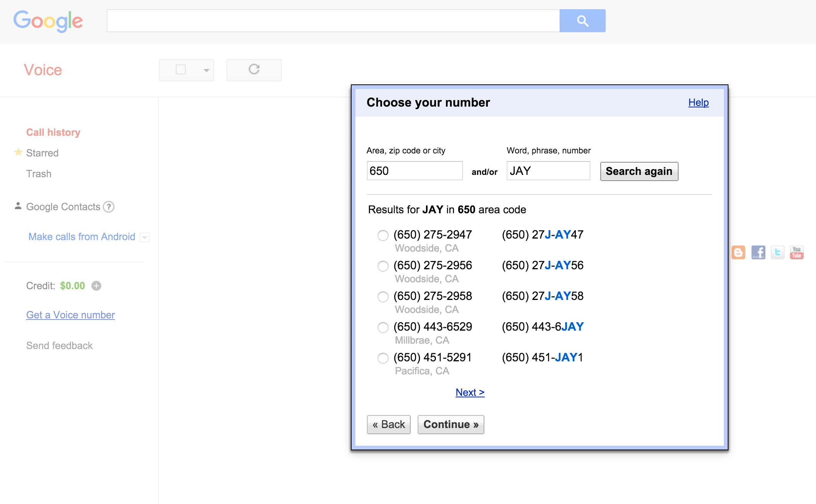Viewport: 816px width, 504px height.
Task: Click the Call history menu item
Action: [54, 132]
